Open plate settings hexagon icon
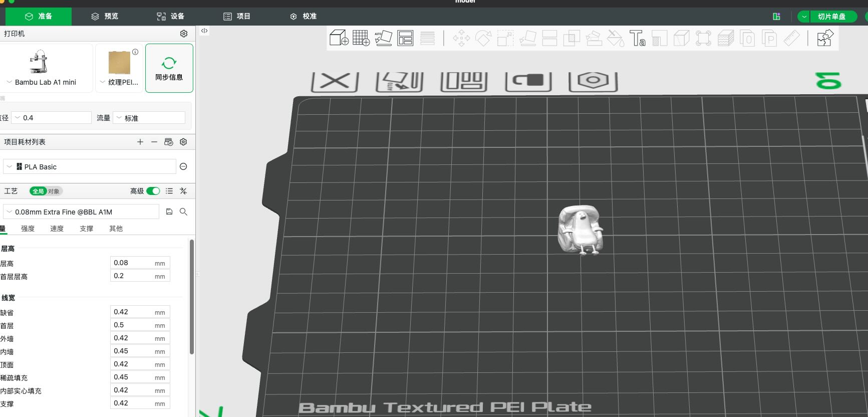The width and height of the screenshot is (868, 417). tap(593, 81)
